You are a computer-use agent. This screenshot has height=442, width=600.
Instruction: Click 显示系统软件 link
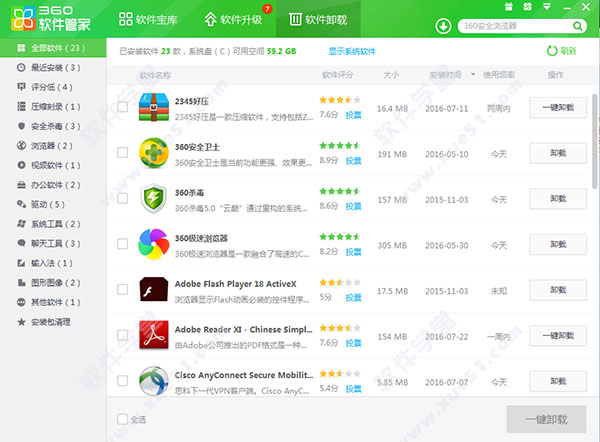352,51
